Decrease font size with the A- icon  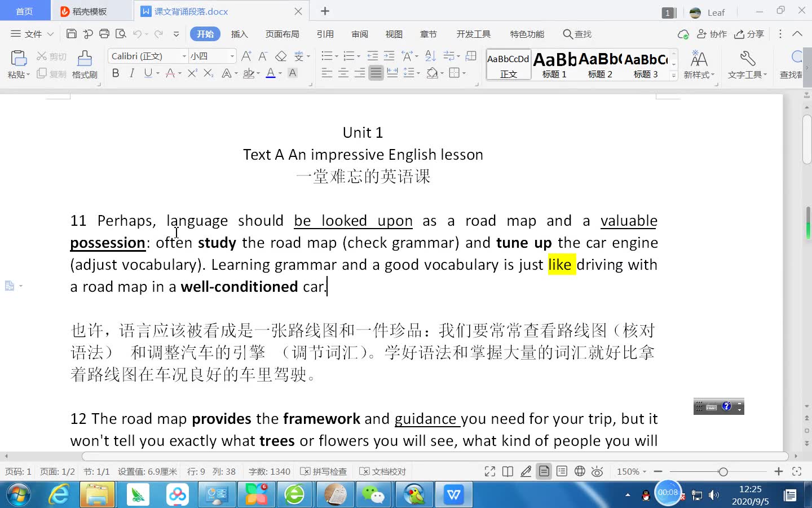pos(263,56)
